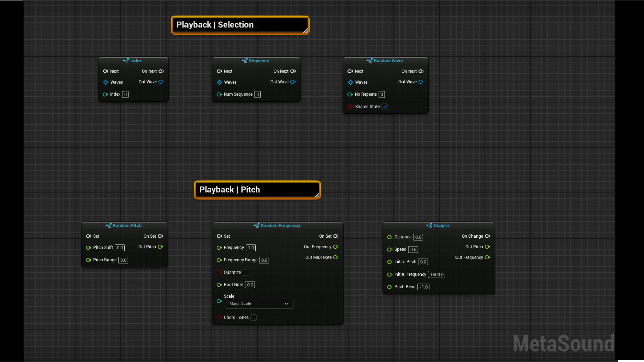Click the Playback | Pitch comment title
Image resolution: width=644 pixels, height=362 pixels.
[x=230, y=190]
